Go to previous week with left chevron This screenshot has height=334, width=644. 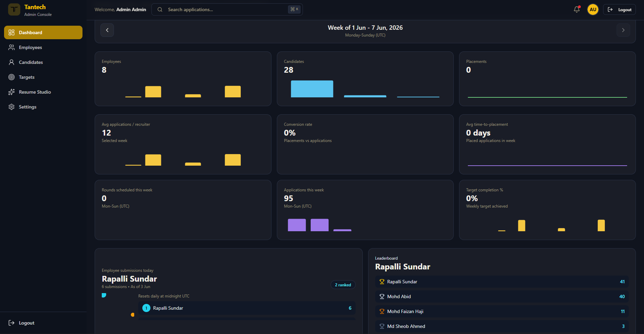point(107,30)
